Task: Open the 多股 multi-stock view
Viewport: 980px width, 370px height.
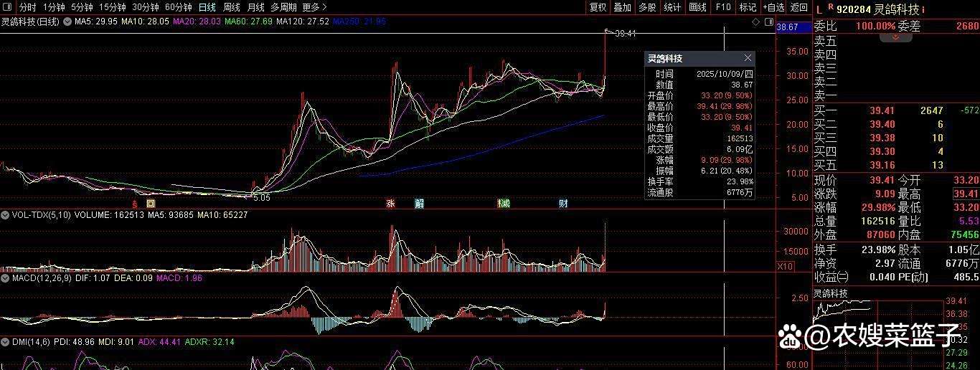Action: 647,7
